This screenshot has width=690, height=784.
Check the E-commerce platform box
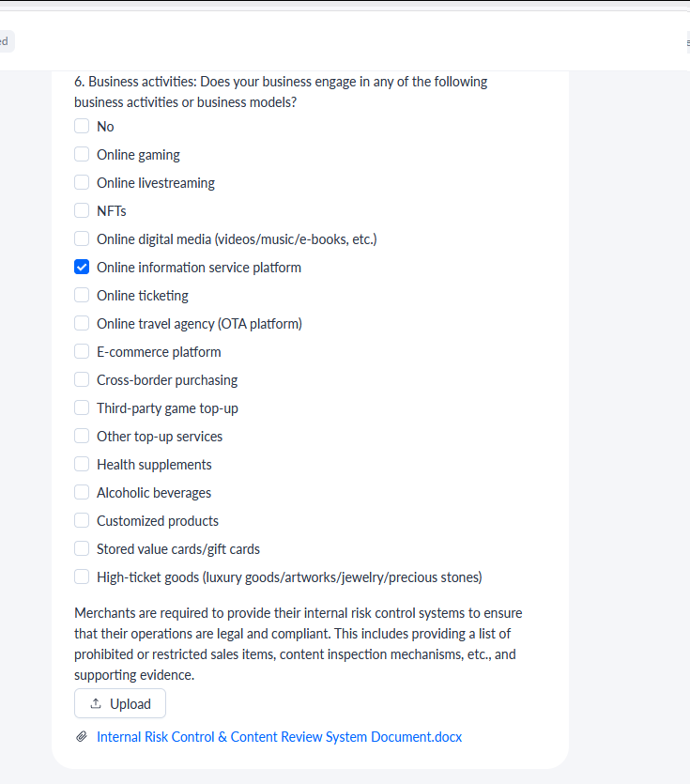(82, 351)
